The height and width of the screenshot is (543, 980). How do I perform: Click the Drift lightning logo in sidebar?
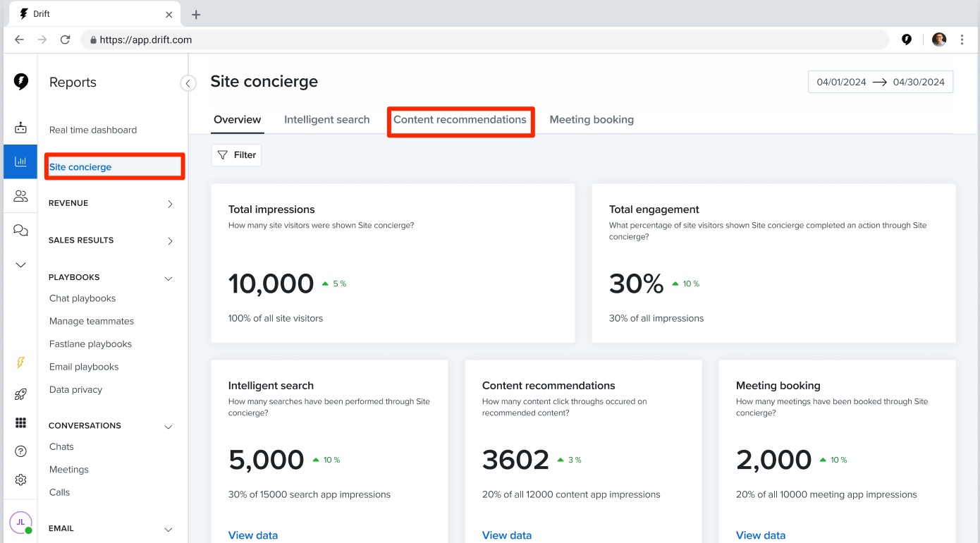point(21,82)
